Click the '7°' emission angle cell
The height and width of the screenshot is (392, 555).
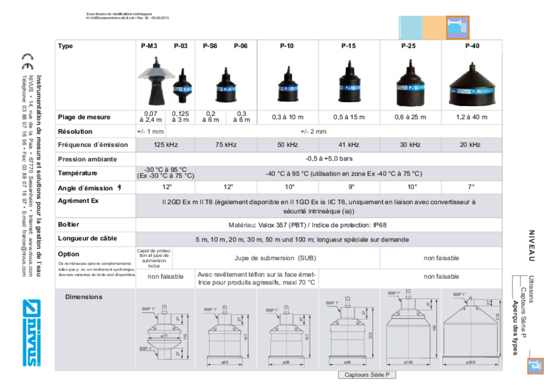click(471, 187)
